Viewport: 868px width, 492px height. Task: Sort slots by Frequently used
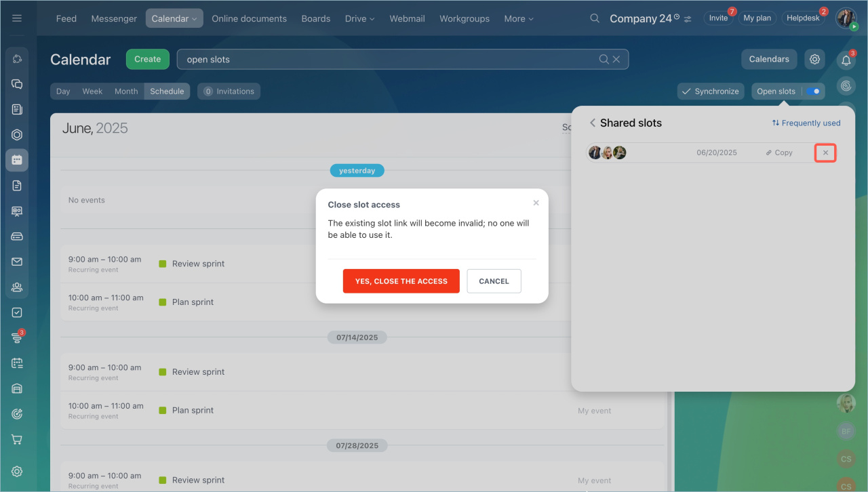click(806, 123)
